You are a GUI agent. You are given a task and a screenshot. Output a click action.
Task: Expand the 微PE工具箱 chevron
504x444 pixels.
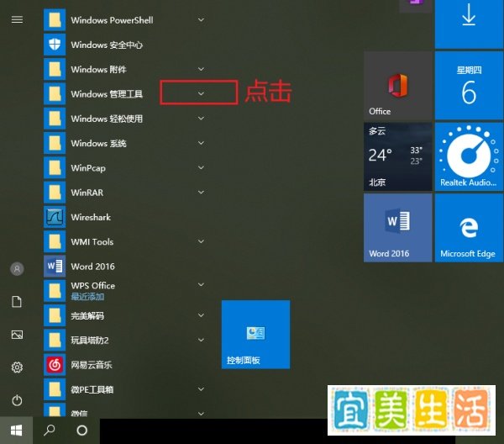201,389
